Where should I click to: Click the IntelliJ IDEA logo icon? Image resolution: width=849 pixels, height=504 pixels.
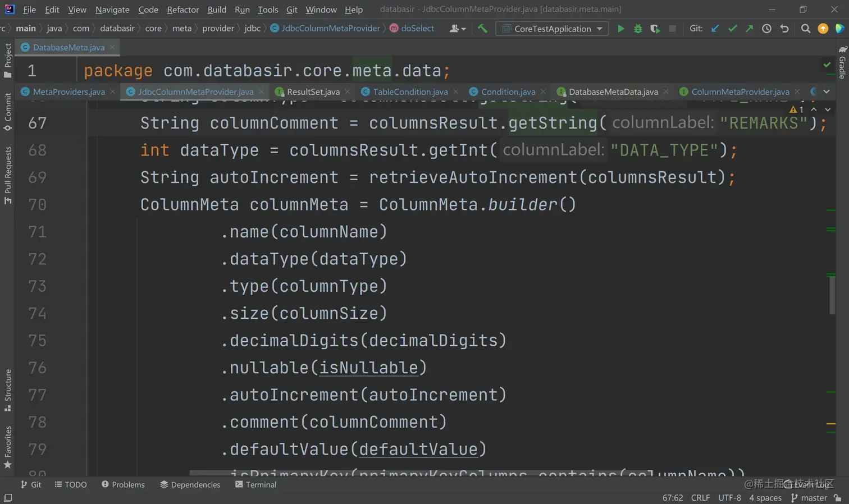tap(10, 9)
